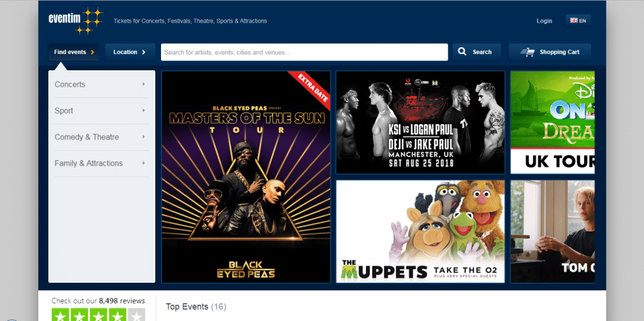Open Black Eyed Peas tour banner
Screen dimensions: 644x321
246,177
